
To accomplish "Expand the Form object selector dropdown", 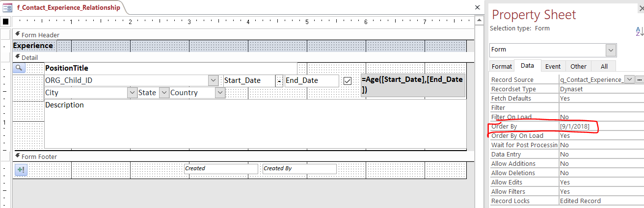I will [x=611, y=50].
